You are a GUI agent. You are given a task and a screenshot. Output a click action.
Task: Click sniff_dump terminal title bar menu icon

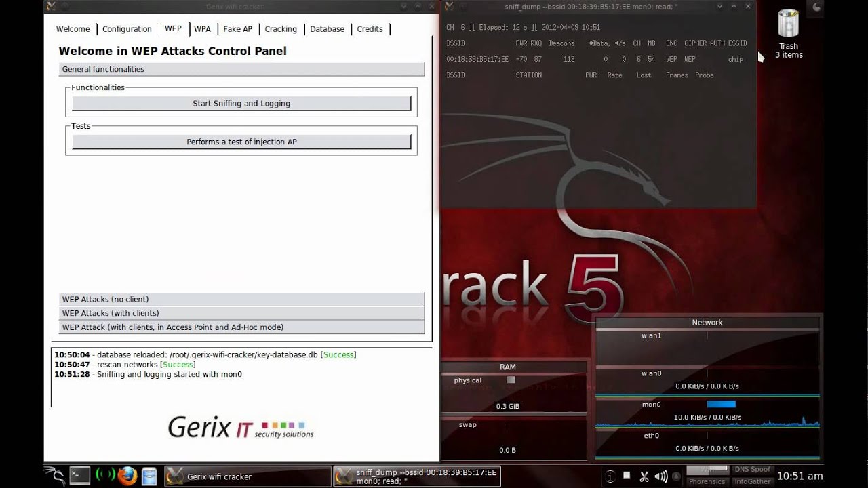449,7
